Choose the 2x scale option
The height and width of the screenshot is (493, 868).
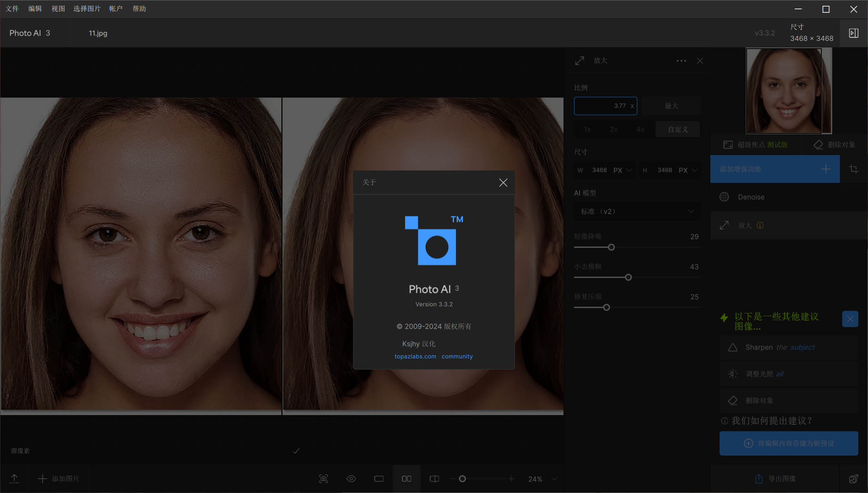(614, 129)
